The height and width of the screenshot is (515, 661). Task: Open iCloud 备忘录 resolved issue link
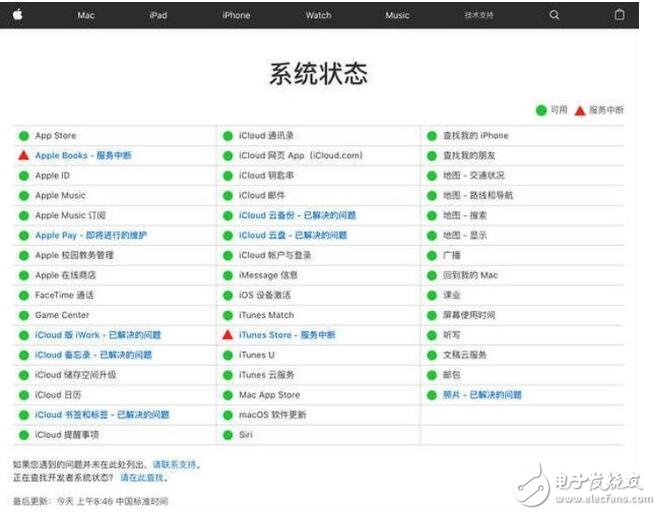[93, 355]
